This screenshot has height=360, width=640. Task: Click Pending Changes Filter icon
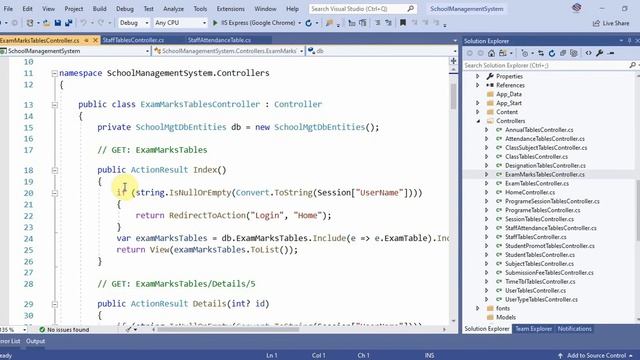click(525, 53)
